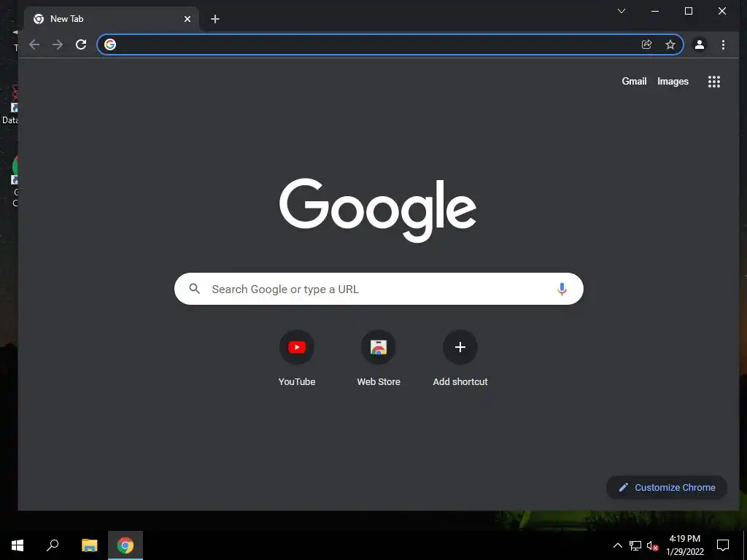
Task: Click the Add shortcut plus button
Action: 460,347
